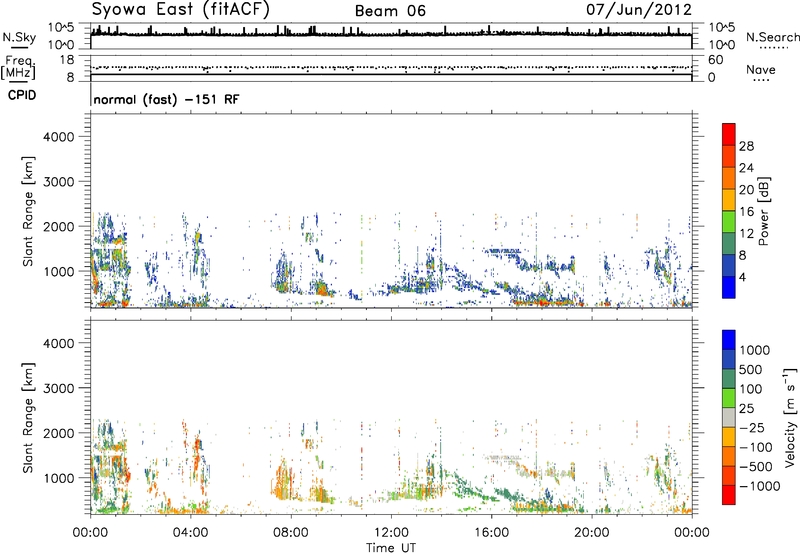Image resolution: width=800 pixels, height=554 pixels.
Task: Click the gray -25 to 25 velocity segment
Action: coord(729,417)
